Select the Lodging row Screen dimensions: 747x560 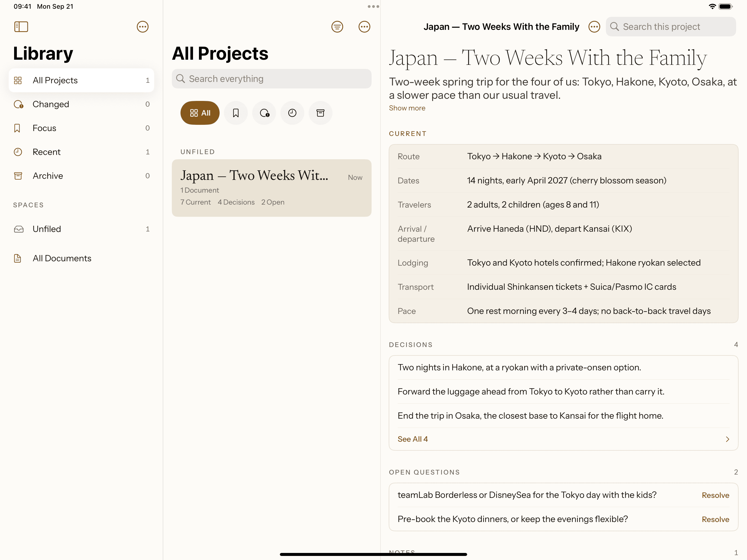[563, 263]
